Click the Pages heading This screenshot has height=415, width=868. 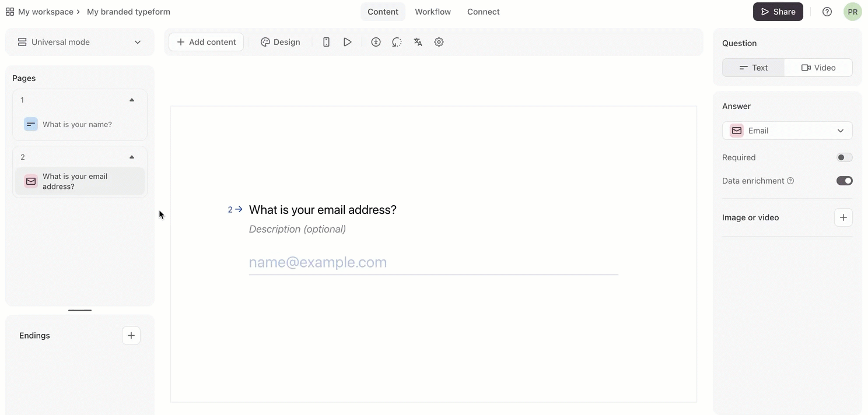[24, 78]
